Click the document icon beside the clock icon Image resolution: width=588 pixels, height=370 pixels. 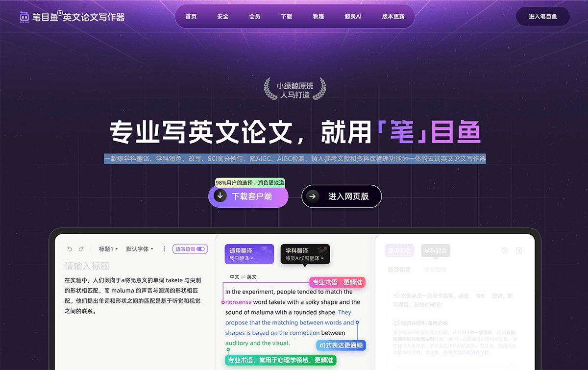(x=519, y=250)
